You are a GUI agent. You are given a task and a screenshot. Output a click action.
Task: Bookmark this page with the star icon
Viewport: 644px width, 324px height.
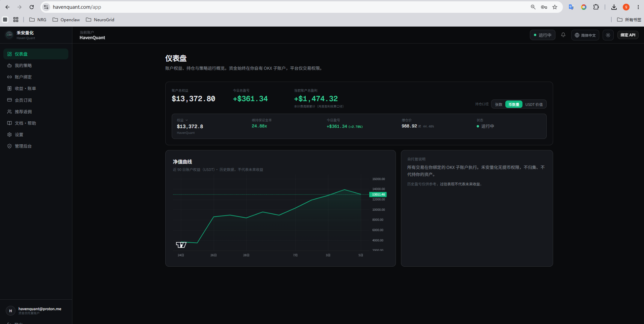pos(555,7)
